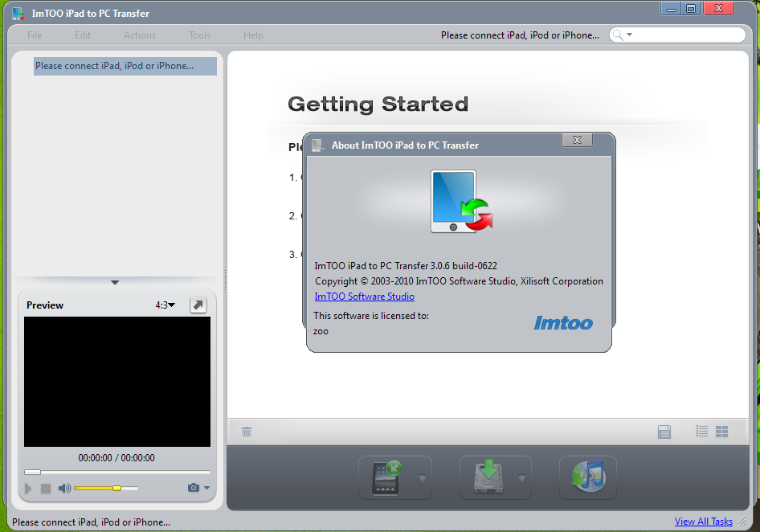Mute the preview volume speaker icon
760x532 pixels.
64,488
